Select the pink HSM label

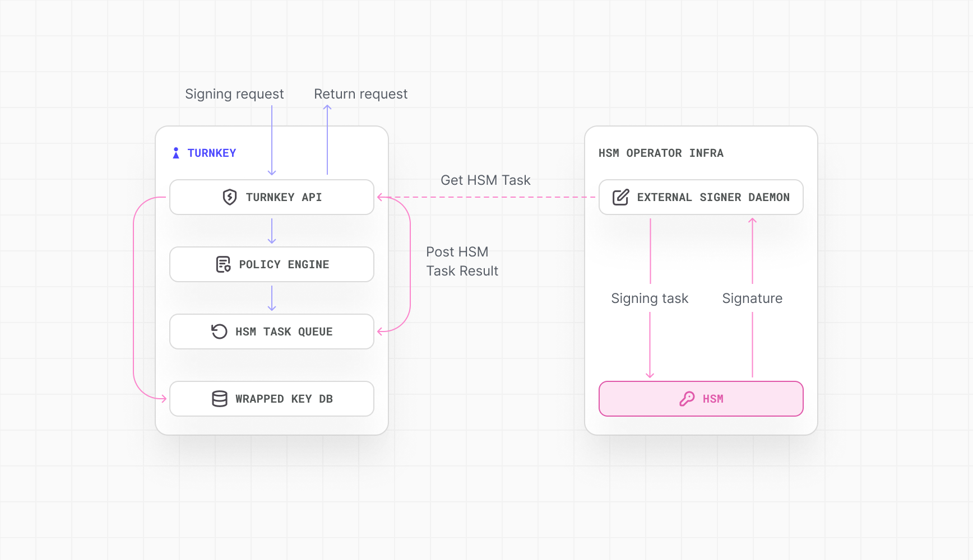(x=713, y=399)
